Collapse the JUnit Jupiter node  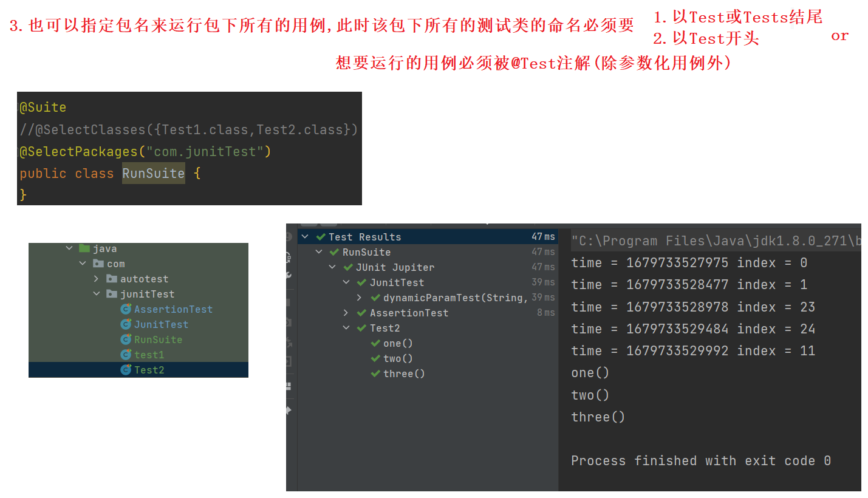332,267
